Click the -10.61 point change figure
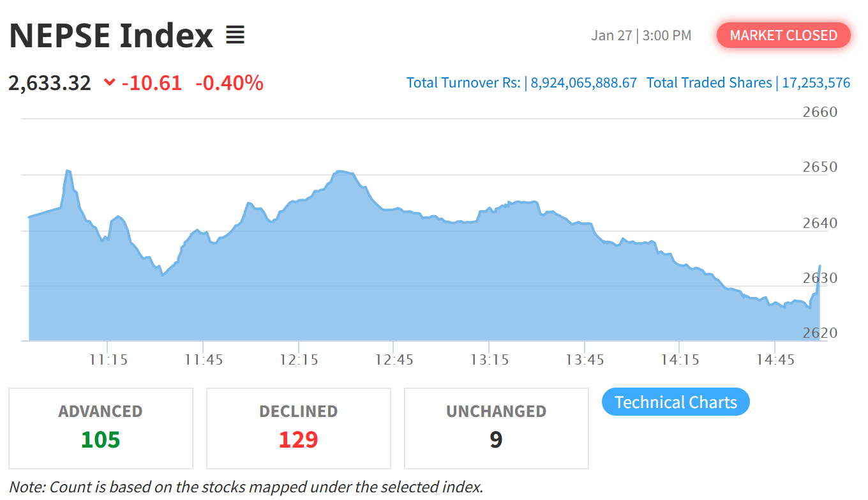 151,83
